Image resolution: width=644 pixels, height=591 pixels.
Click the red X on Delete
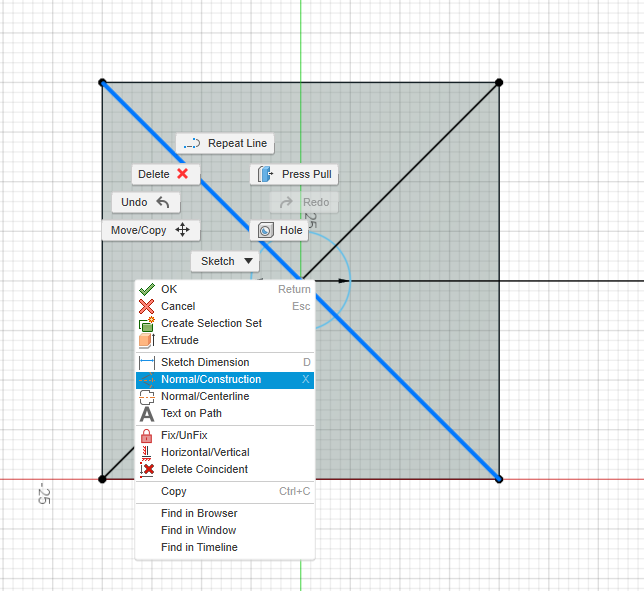(183, 174)
